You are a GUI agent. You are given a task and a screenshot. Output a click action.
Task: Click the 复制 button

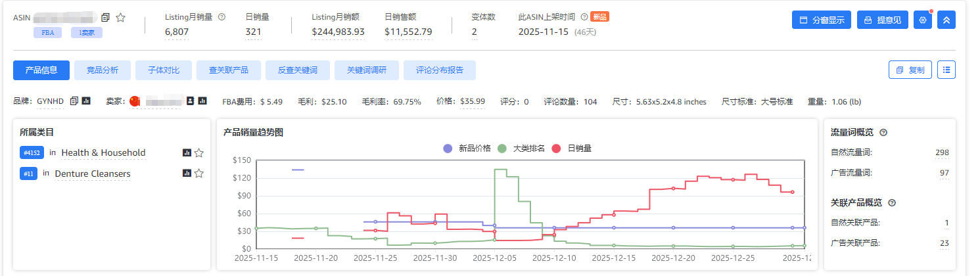point(910,70)
